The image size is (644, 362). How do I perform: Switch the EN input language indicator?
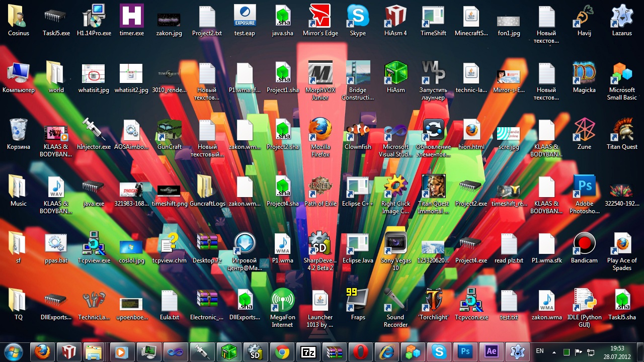click(x=539, y=351)
